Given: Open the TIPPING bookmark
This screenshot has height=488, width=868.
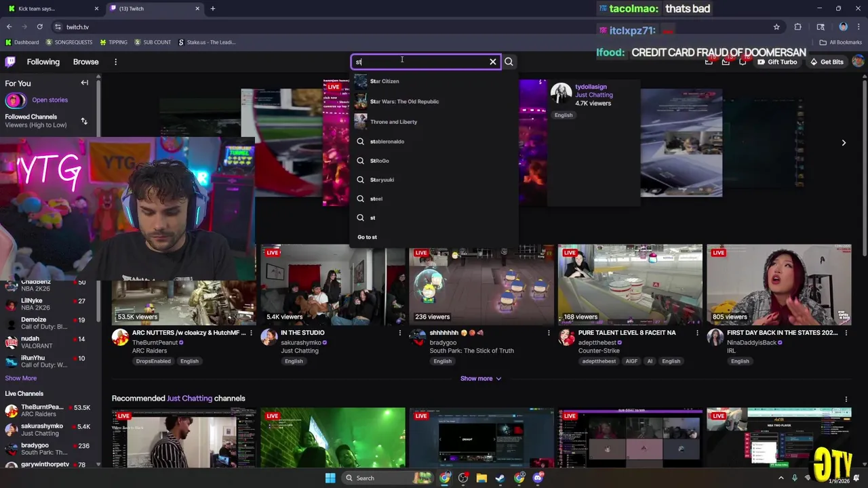Looking at the screenshot, I should pyautogui.click(x=113, y=42).
